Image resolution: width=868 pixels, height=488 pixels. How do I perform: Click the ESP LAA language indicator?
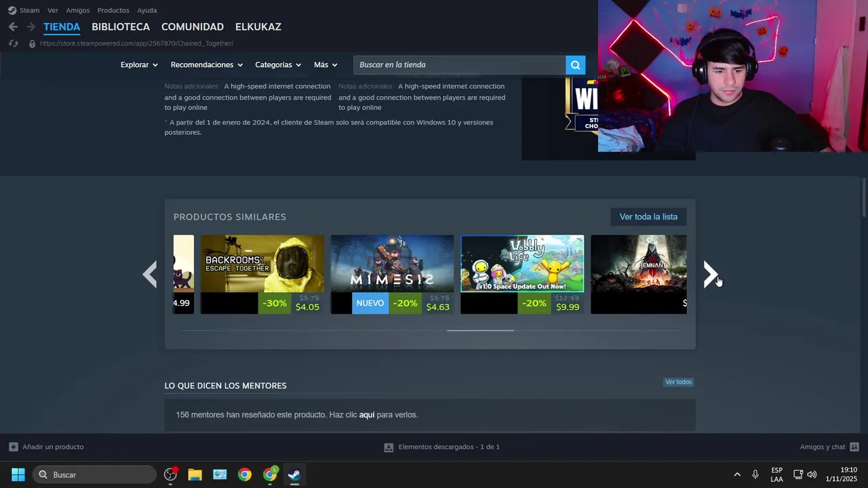(x=776, y=474)
